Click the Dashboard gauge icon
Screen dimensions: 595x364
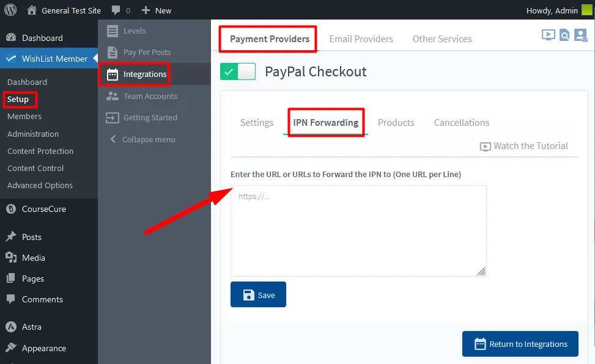(x=12, y=37)
